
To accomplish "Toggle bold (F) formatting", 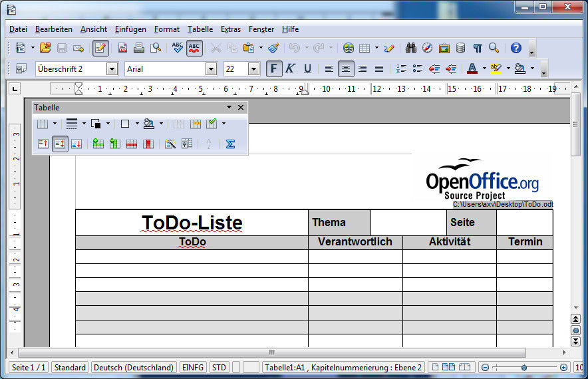I will point(274,69).
